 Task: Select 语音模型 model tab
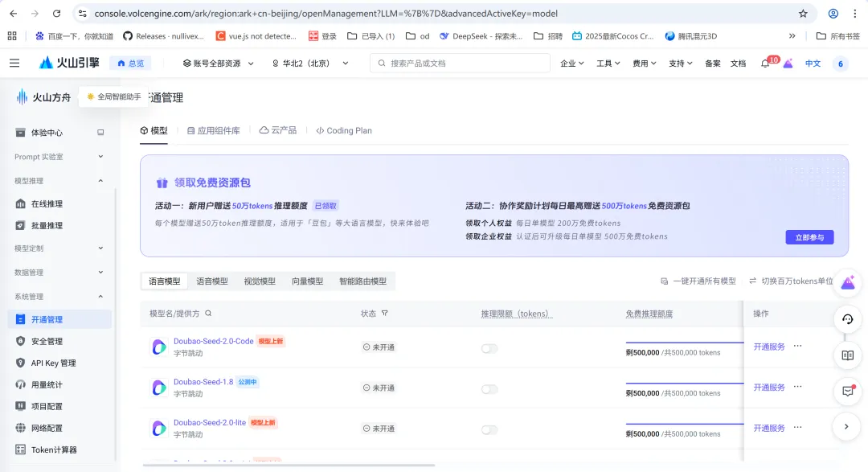[212, 281]
